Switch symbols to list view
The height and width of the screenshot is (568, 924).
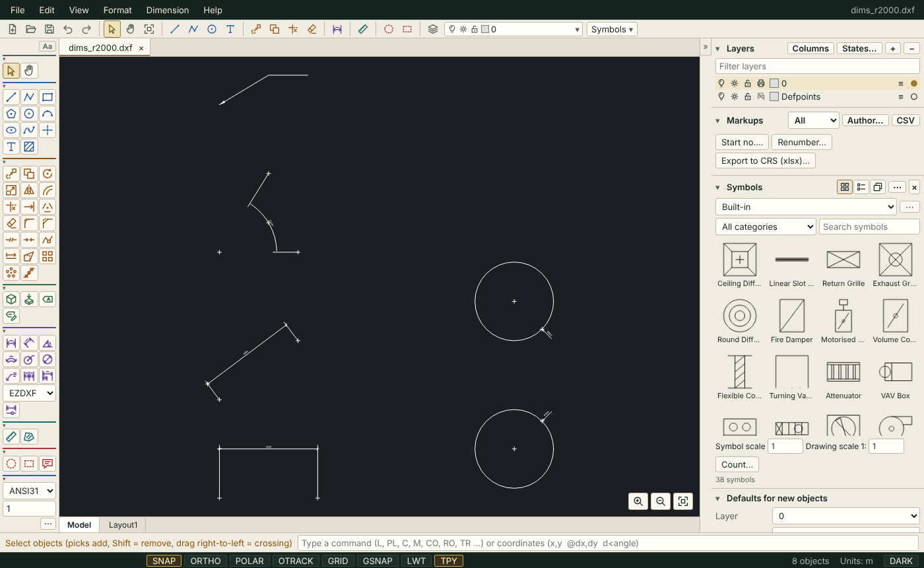pyautogui.click(x=861, y=187)
